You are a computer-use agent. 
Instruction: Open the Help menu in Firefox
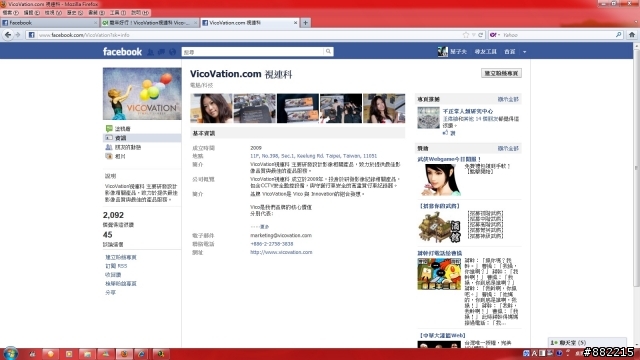pyautogui.click(x=140, y=13)
